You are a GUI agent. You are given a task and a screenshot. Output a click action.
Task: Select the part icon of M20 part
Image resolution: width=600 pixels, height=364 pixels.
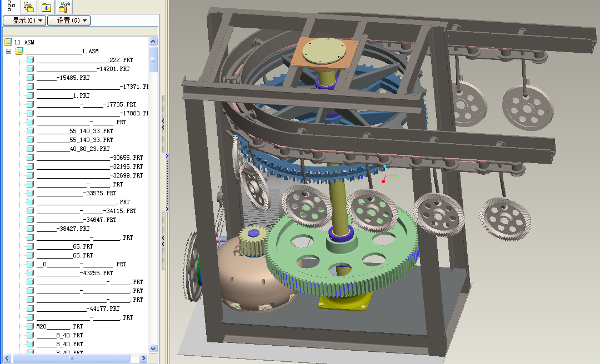(x=30, y=326)
